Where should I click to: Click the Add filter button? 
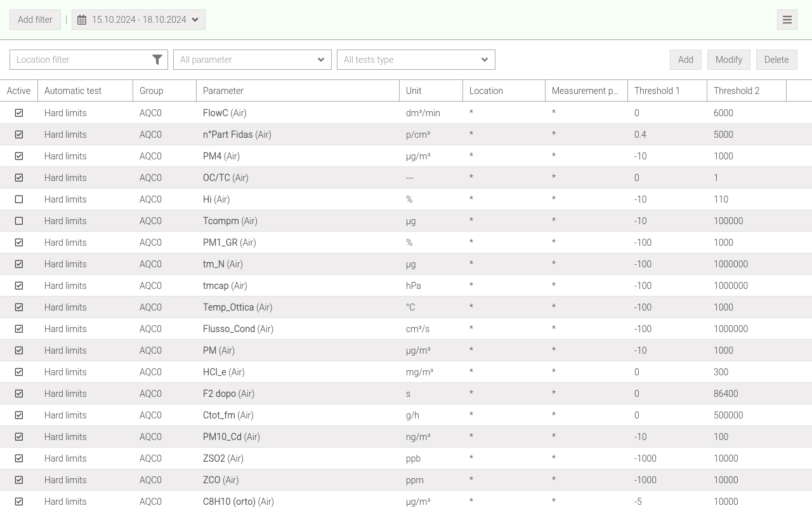tap(35, 20)
